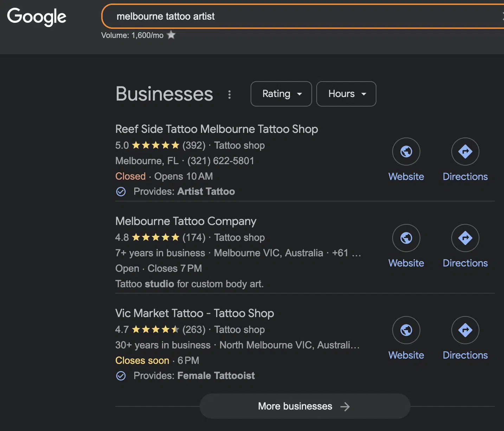504x431 pixels.
Task: Click '30+ years in business' for Vic Market Tattoo
Action: pyautogui.click(x=163, y=345)
